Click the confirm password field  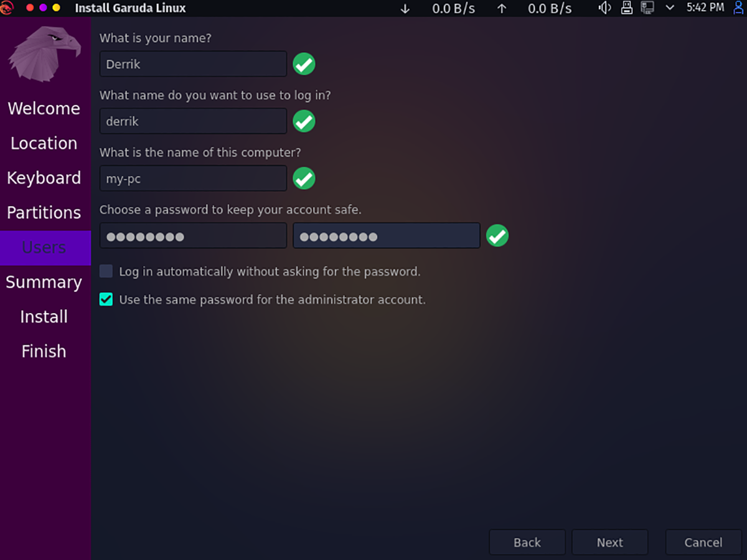pos(387,236)
